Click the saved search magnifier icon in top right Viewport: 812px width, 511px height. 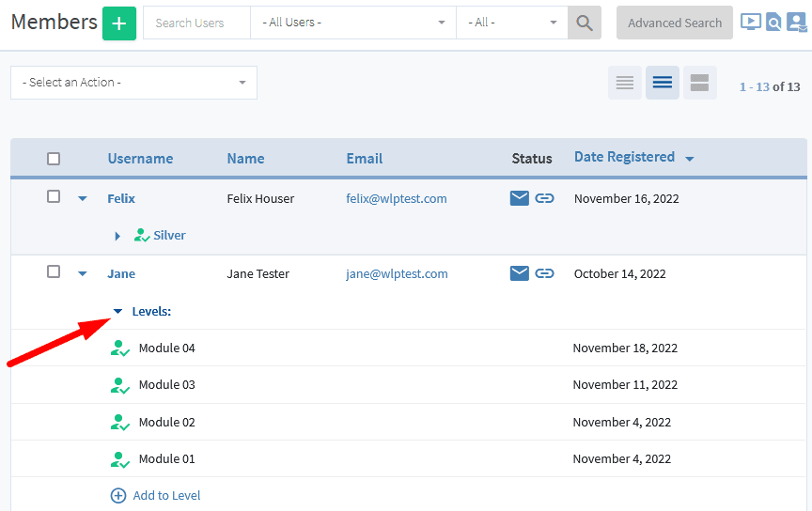tap(773, 23)
